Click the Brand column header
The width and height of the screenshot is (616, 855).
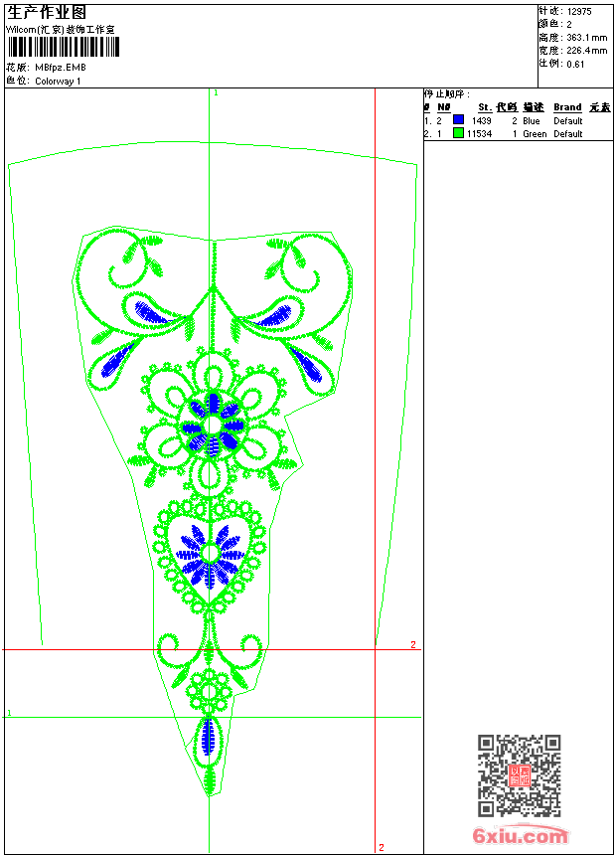point(567,107)
